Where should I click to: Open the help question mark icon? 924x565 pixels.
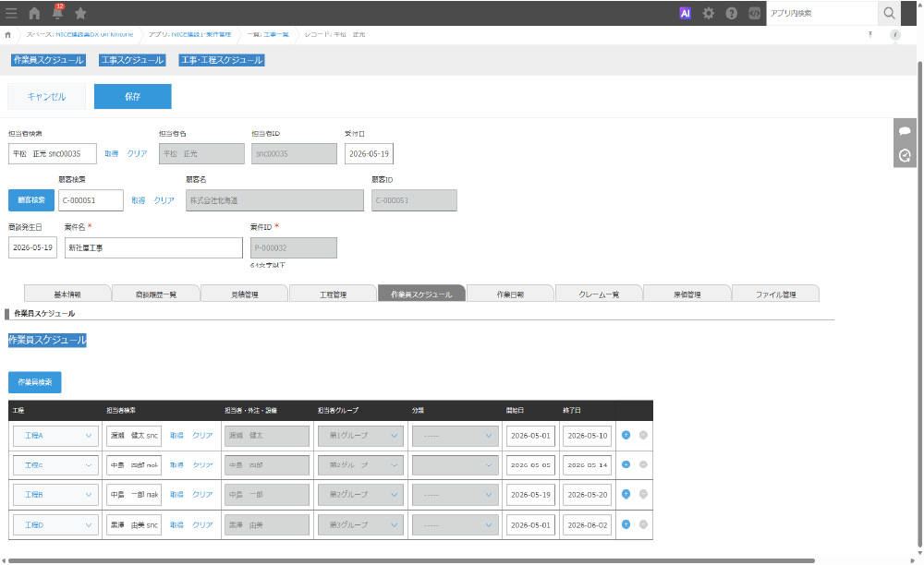click(x=731, y=13)
